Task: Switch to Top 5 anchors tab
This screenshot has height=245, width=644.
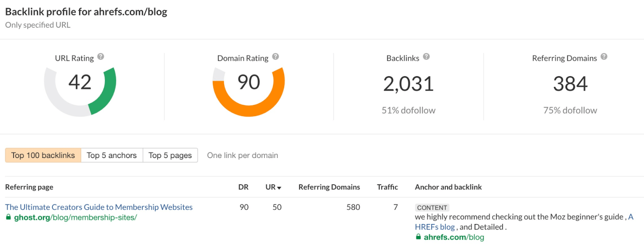Action: (x=111, y=155)
